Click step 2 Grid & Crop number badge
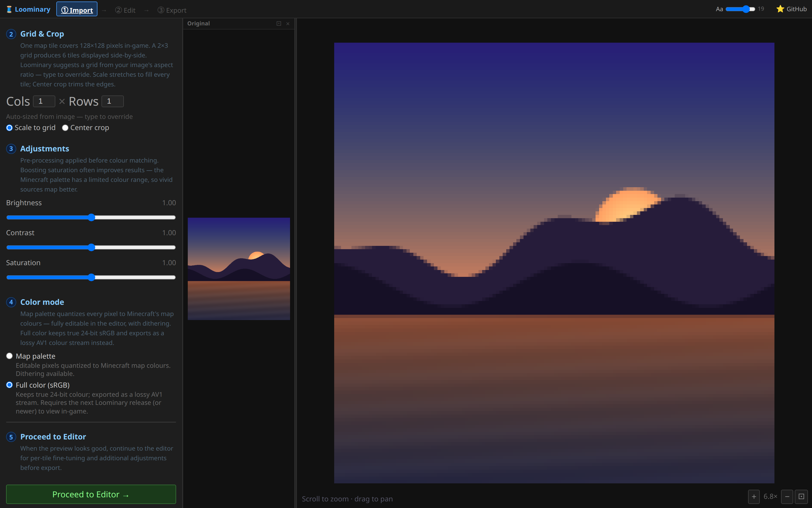The image size is (812, 508). [x=11, y=34]
